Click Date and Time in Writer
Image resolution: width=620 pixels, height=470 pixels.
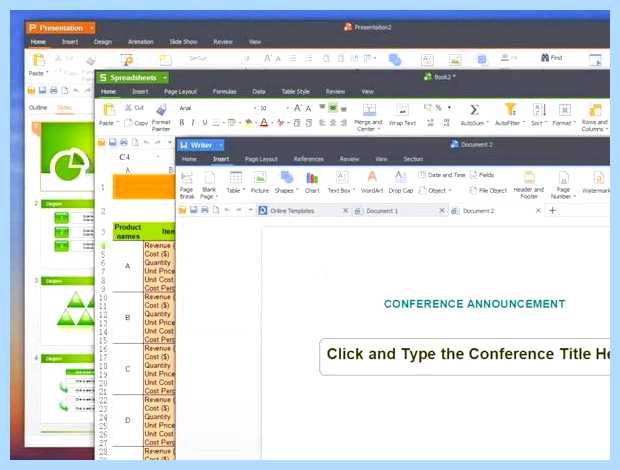[x=442, y=175]
